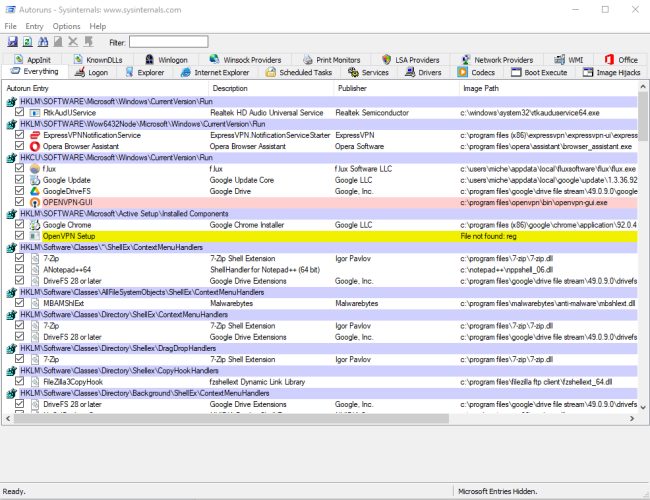Viewport: 650px width, 500px height.
Task: Click the horizontal scrollbar thumb
Action: coord(231,419)
